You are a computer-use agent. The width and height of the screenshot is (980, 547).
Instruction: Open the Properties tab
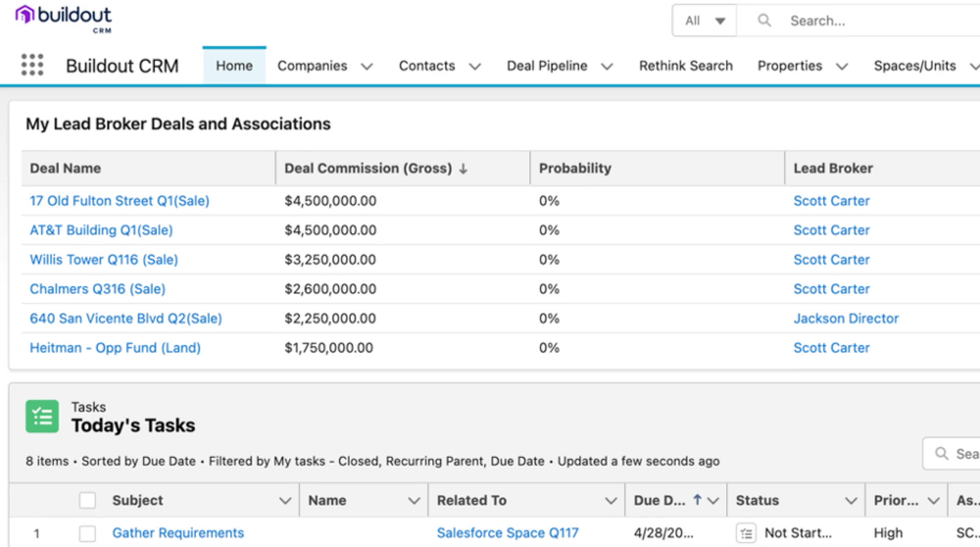(x=789, y=66)
